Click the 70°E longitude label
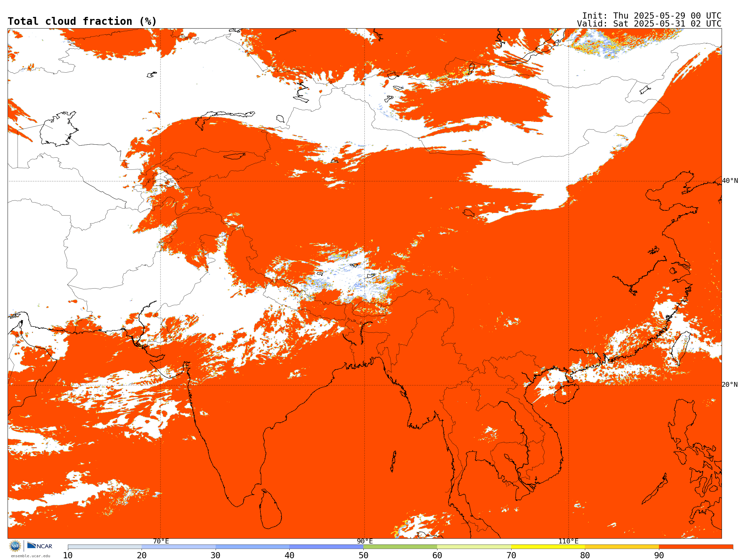 coord(161,541)
